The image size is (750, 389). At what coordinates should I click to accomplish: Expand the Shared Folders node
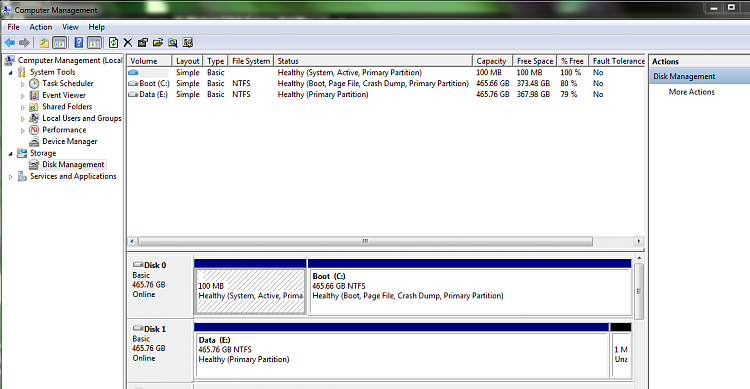pyautogui.click(x=22, y=107)
